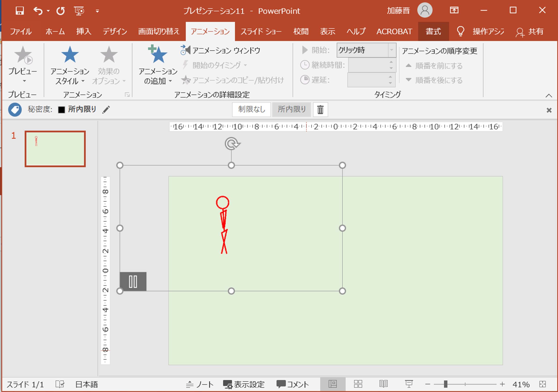This screenshot has height=392, width=558.
Task: Switch to the Design tab
Action: pyautogui.click(x=115, y=31)
